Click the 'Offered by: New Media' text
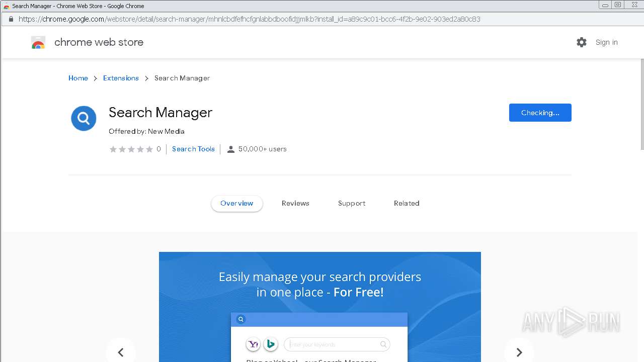Image resolution: width=644 pixels, height=362 pixels. [x=146, y=131]
